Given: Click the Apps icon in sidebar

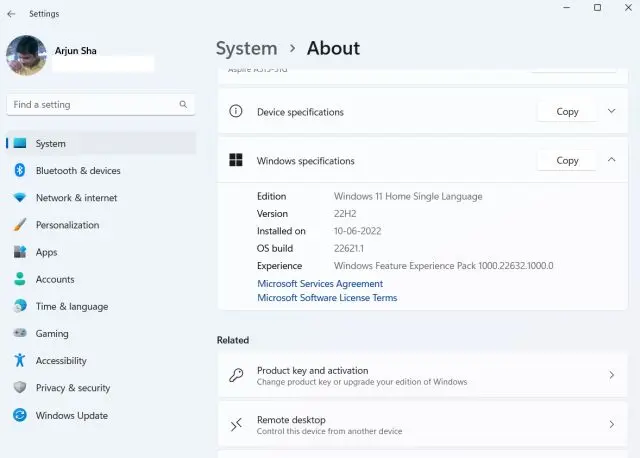Looking at the screenshot, I should click(x=20, y=252).
